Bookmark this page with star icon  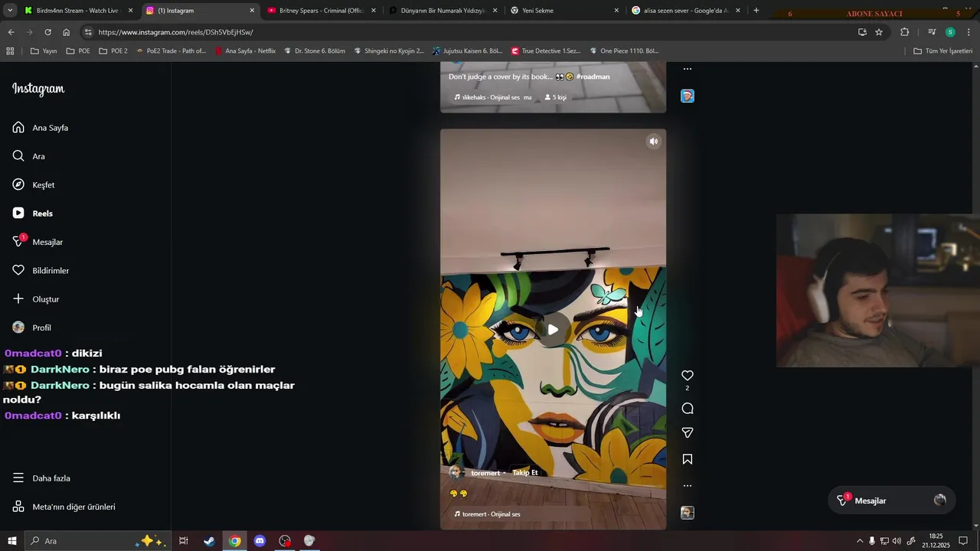pyautogui.click(x=879, y=32)
